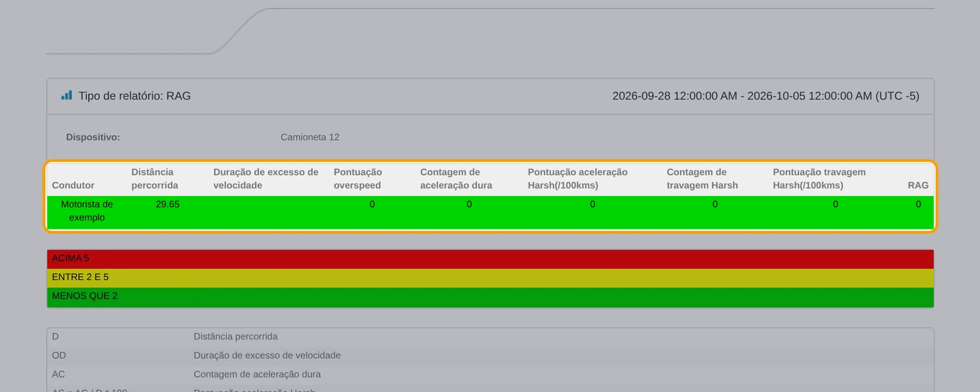Screen dimensions: 980x392
Task: Click 'Pontuação travagem Harsh(/100kms)' header
Action: coord(820,178)
